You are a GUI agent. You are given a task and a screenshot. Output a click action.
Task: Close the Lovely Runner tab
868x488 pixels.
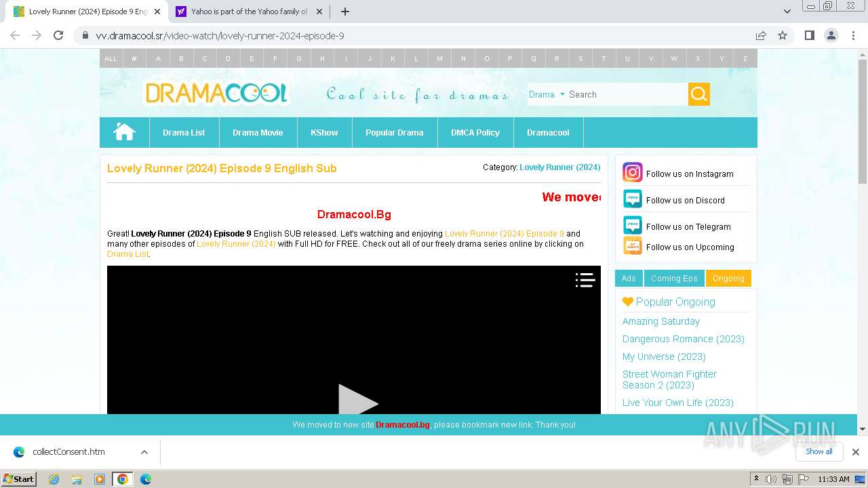(157, 12)
